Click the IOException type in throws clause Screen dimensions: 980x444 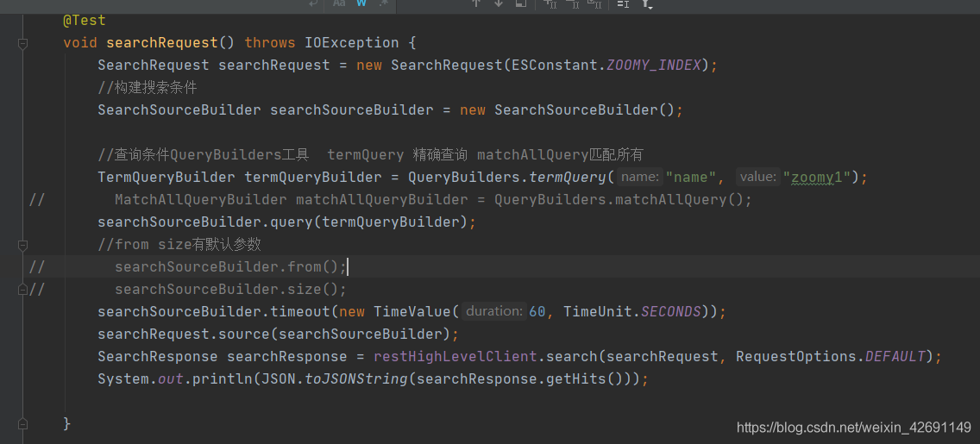coord(351,43)
